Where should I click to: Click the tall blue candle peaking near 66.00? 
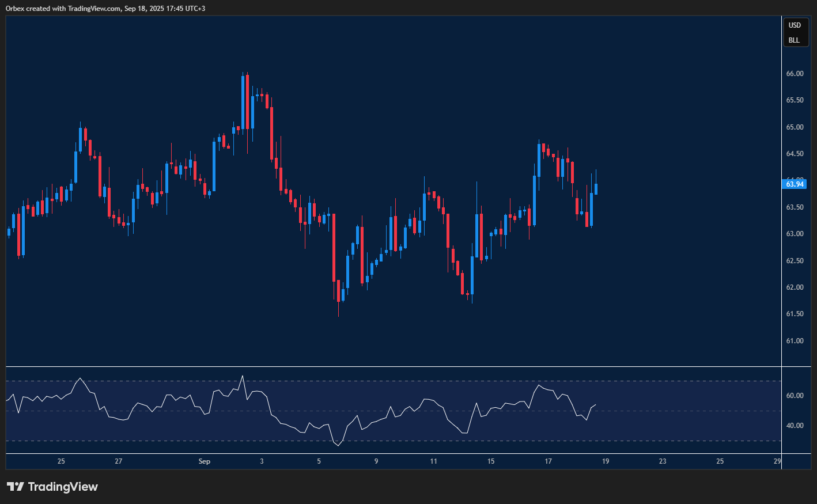coord(243,103)
